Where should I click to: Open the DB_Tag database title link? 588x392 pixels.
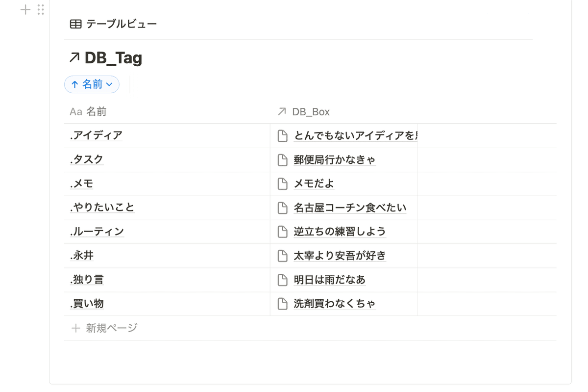pyautogui.click(x=113, y=58)
